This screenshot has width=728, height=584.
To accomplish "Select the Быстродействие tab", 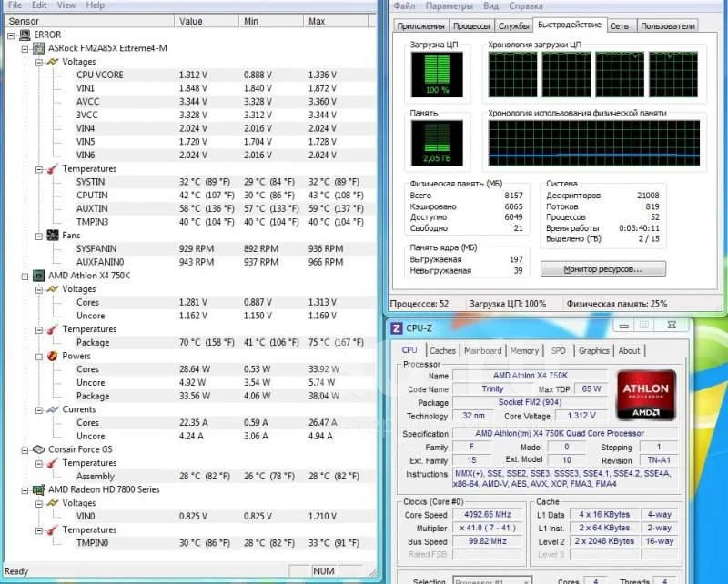I will point(570,25).
